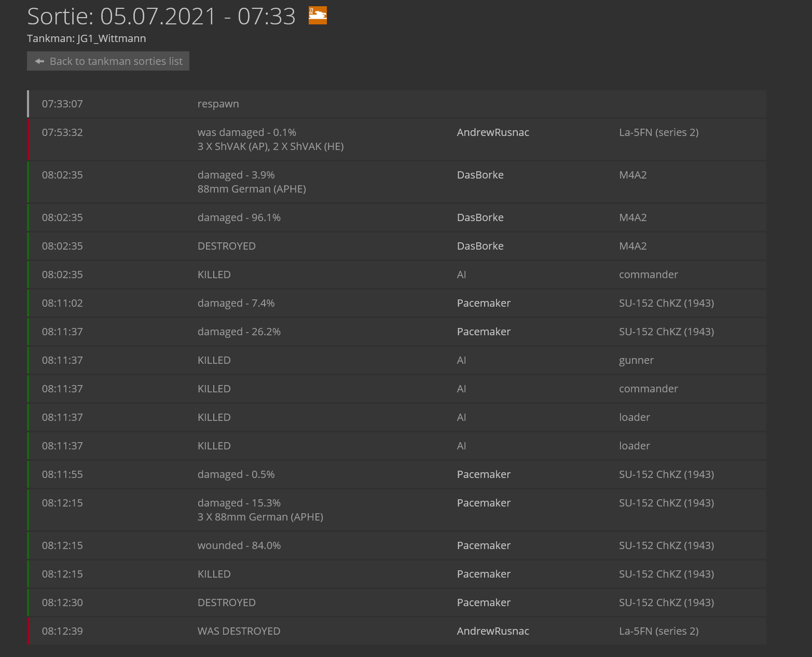Click the orange burning tank icon

click(x=318, y=15)
